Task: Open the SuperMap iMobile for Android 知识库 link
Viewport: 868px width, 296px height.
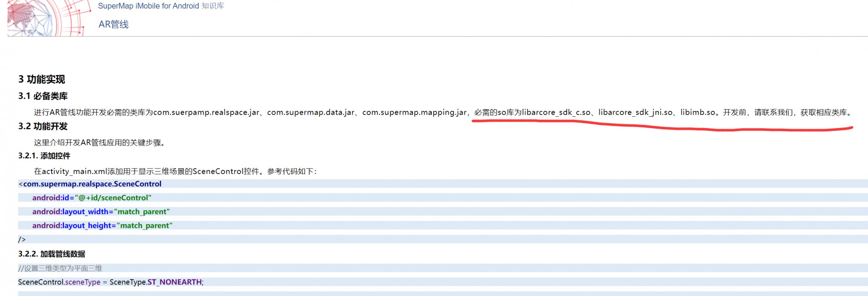Action: [x=161, y=6]
